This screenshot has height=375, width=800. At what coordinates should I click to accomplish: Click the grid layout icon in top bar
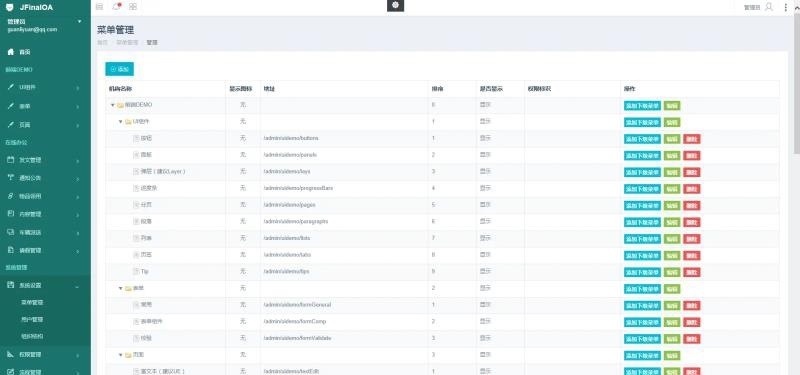[133, 7]
